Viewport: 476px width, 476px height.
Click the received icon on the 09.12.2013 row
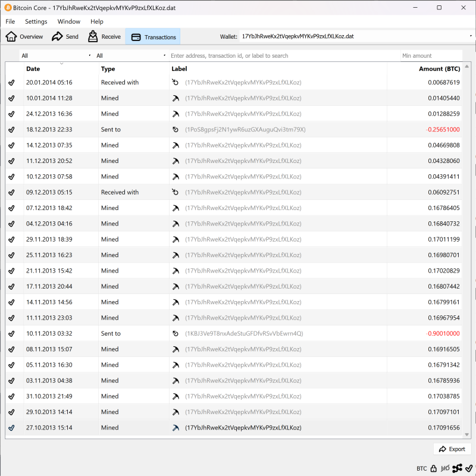[176, 192]
